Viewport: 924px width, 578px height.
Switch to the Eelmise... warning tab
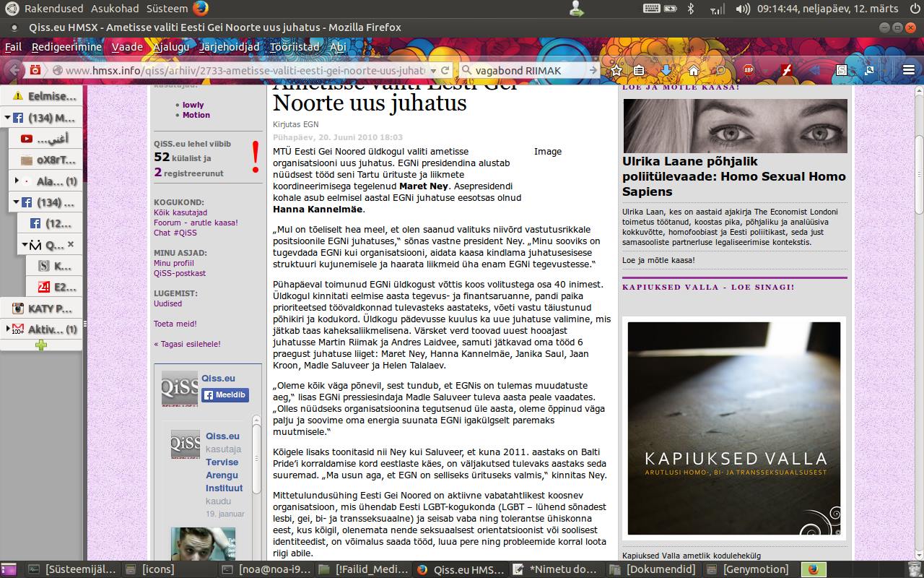42,96
